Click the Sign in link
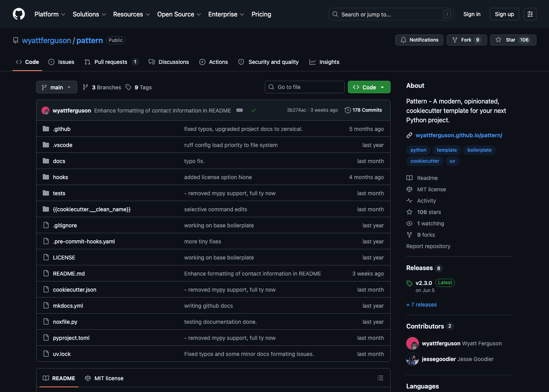The image size is (549, 392). [x=472, y=14]
